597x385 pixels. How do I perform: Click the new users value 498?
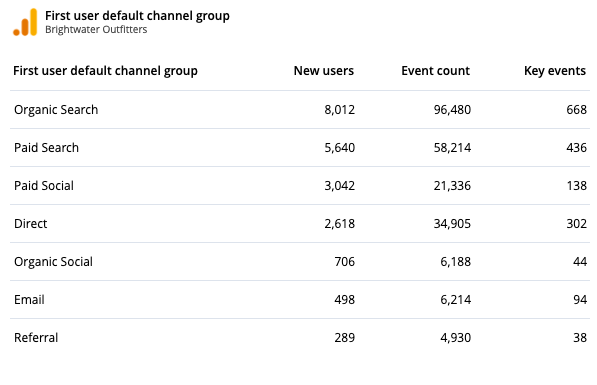pos(345,300)
